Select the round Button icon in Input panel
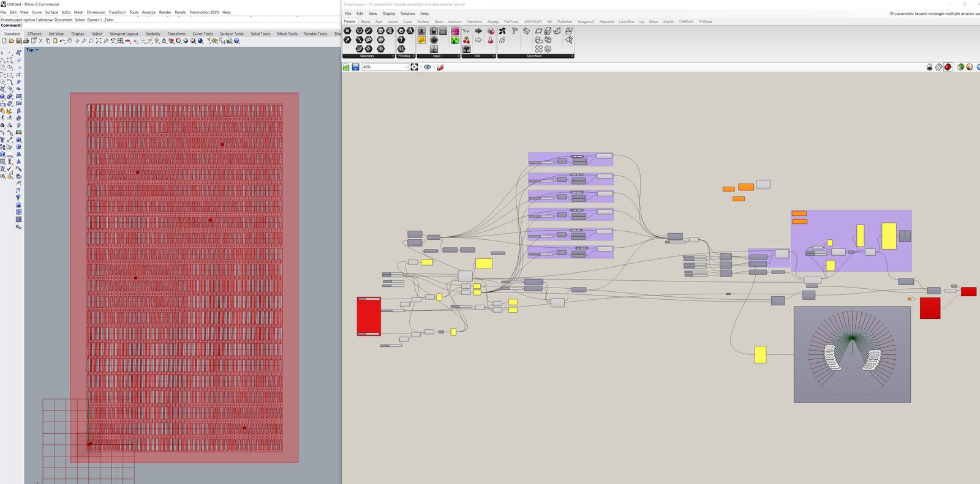Screen dimensions: 980x484 (x=434, y=40)
